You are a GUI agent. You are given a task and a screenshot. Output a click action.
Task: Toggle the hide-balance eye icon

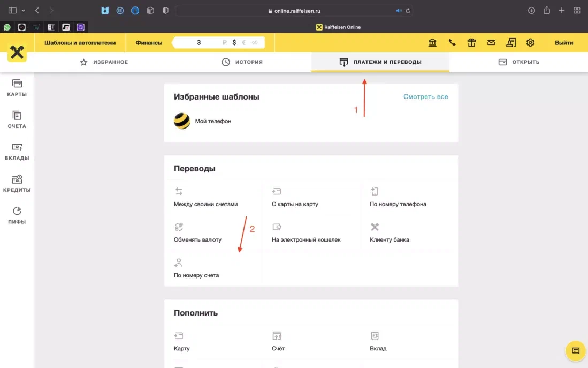pyautogui.click(x=255, y=43)
